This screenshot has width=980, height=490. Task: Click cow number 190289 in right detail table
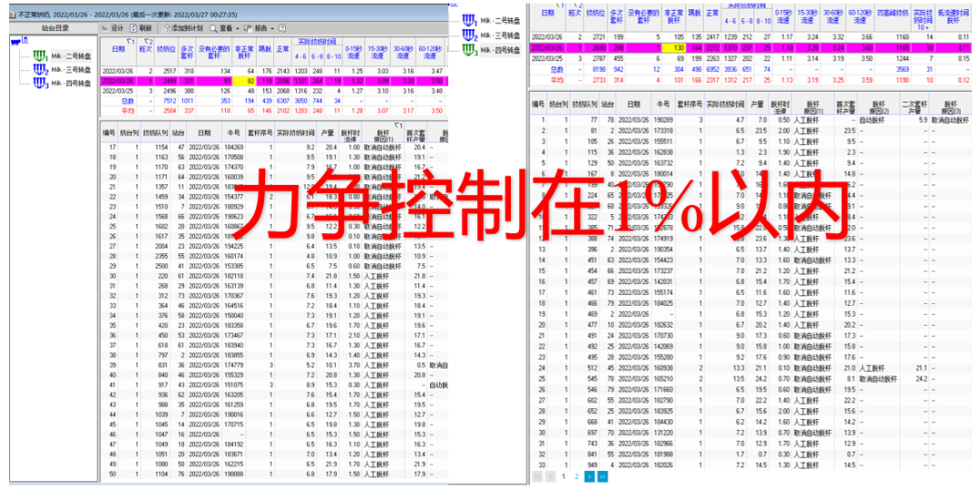point(663,120)
